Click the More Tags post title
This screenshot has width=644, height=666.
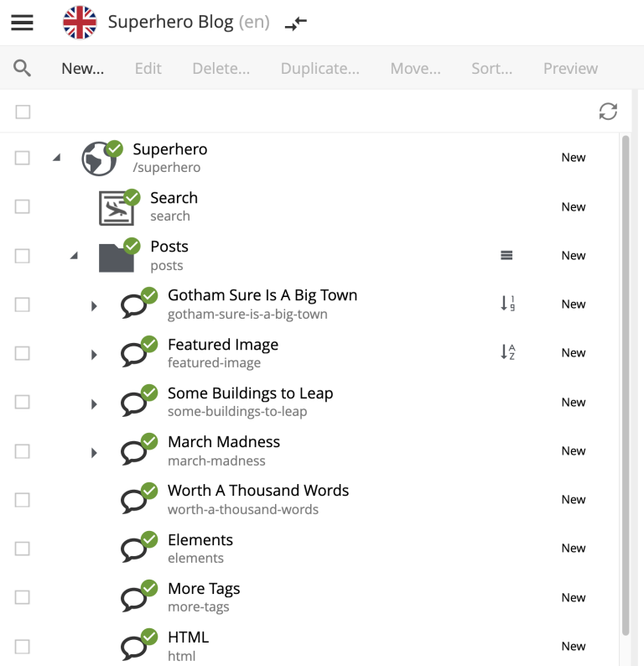click(x=204, y=589)
